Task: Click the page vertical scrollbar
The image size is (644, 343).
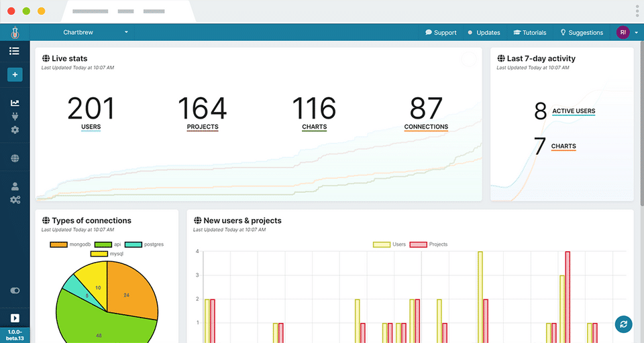Action: click(641, 123)
